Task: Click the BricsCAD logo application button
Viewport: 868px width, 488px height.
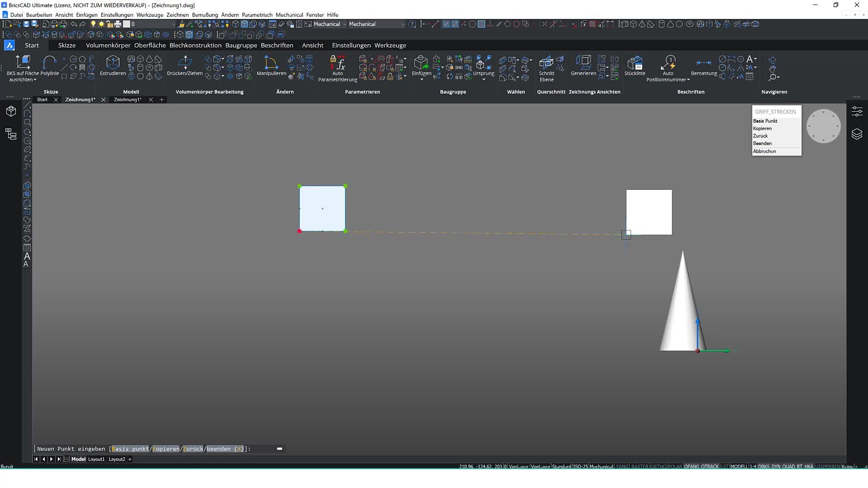Action: [9, 45]
